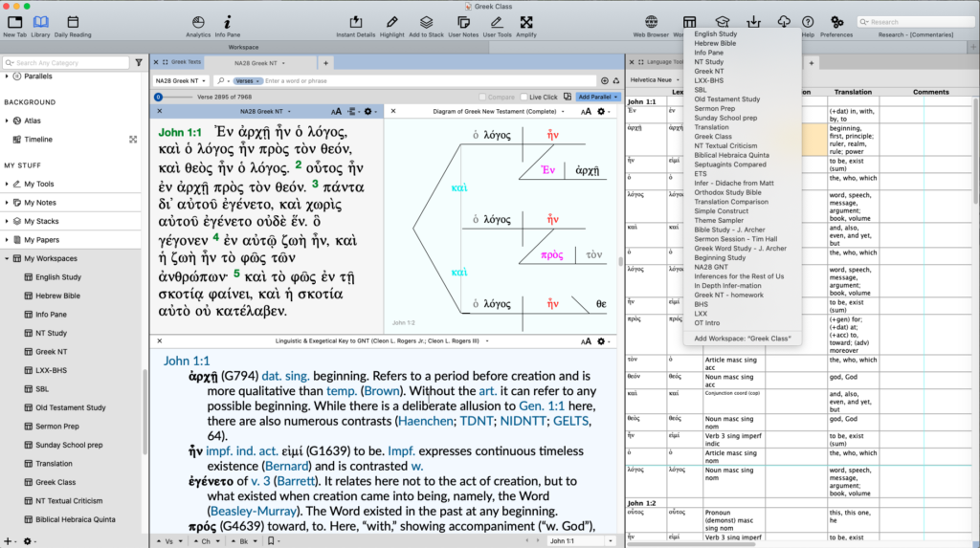Screen dimensions: 980x548
Task: Open the Sermon Prep workspace in sidebar
Action: [56, 427]
